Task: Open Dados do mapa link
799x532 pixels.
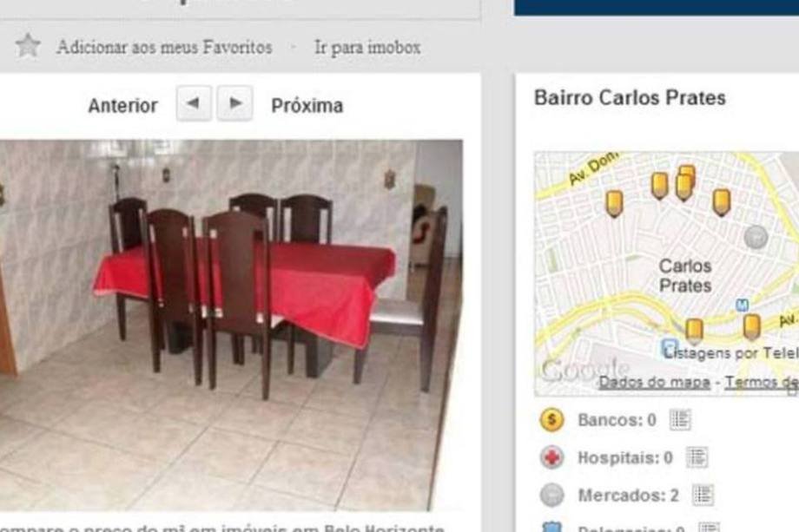Action: [x=654, y=382]
